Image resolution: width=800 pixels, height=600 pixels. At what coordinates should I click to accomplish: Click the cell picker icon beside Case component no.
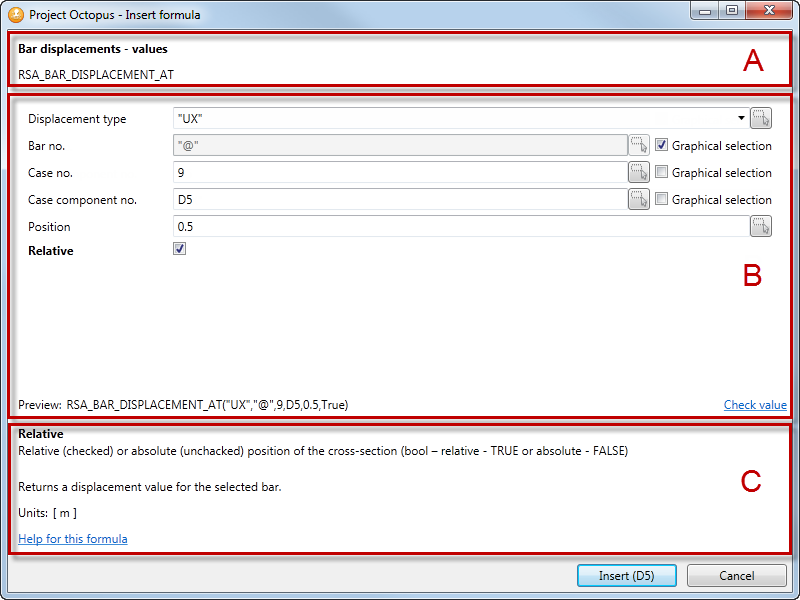639,199
